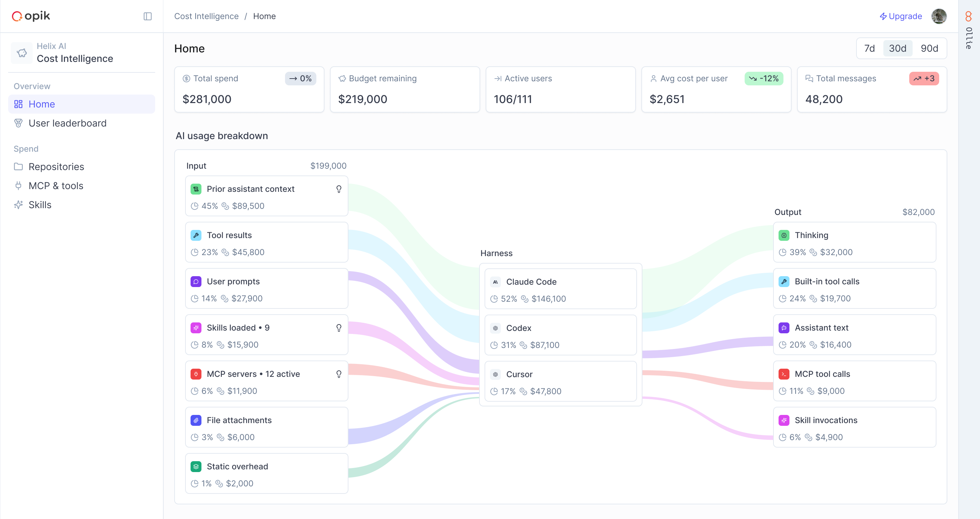Click the Claude Code logo icon
The width and height of the screenshot is (980, 519).
pos(495,282)
